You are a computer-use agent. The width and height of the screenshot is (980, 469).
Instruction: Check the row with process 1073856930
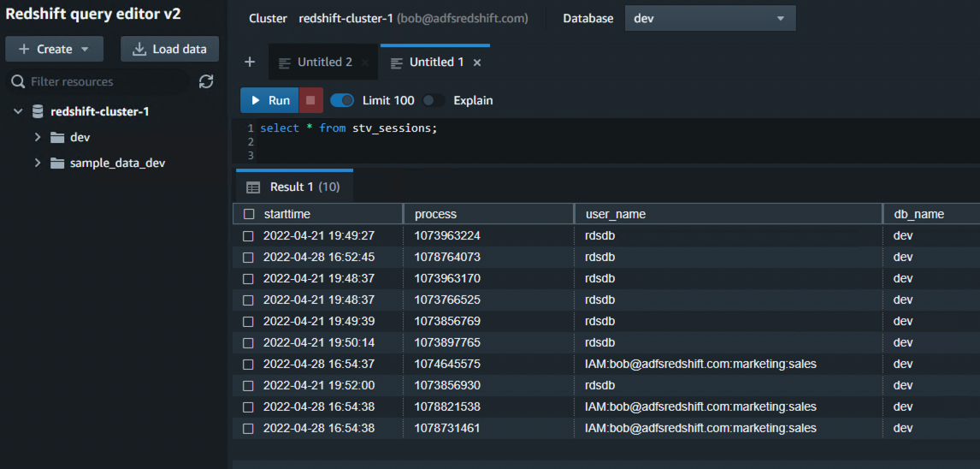(x=248, y=386)
